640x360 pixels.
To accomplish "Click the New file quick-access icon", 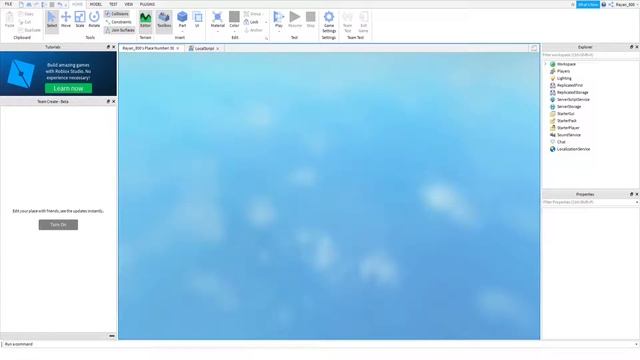I will pyautogui.click(x=21, y=4).
